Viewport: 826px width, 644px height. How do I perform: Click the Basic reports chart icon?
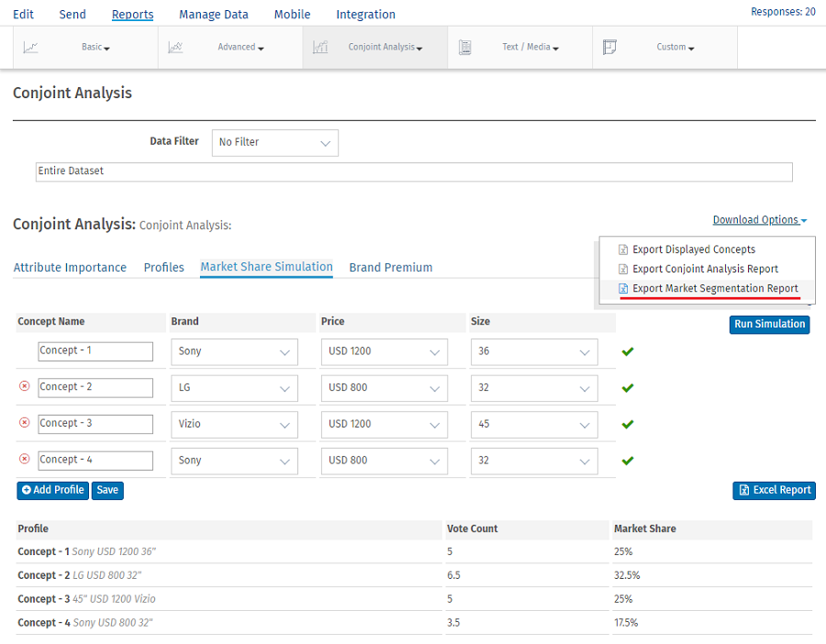click(x=30, y=47)
